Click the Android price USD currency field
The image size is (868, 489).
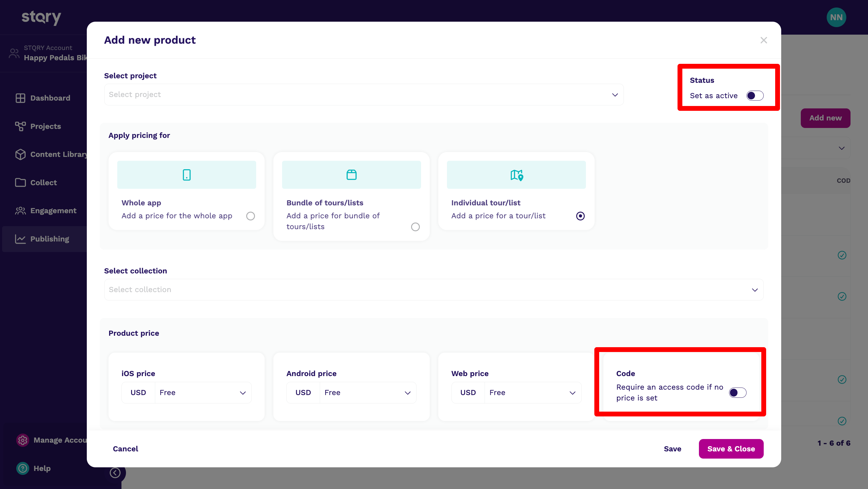[303, 392]
